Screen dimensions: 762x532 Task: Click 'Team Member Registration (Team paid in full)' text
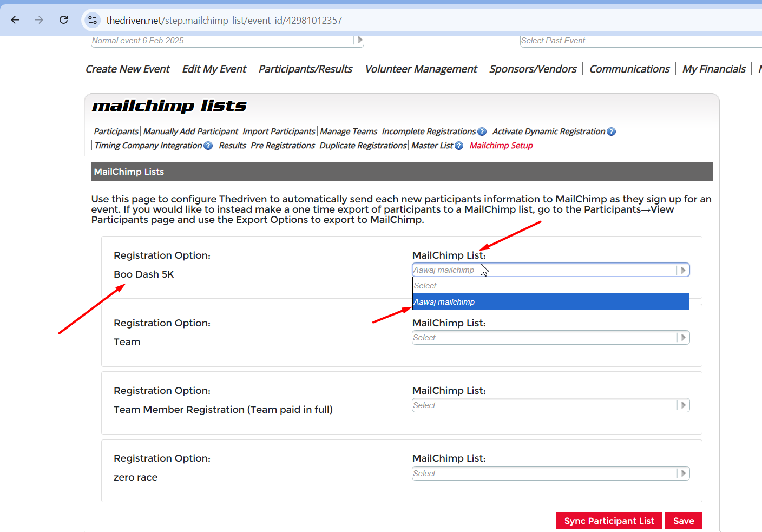(223, 410)
